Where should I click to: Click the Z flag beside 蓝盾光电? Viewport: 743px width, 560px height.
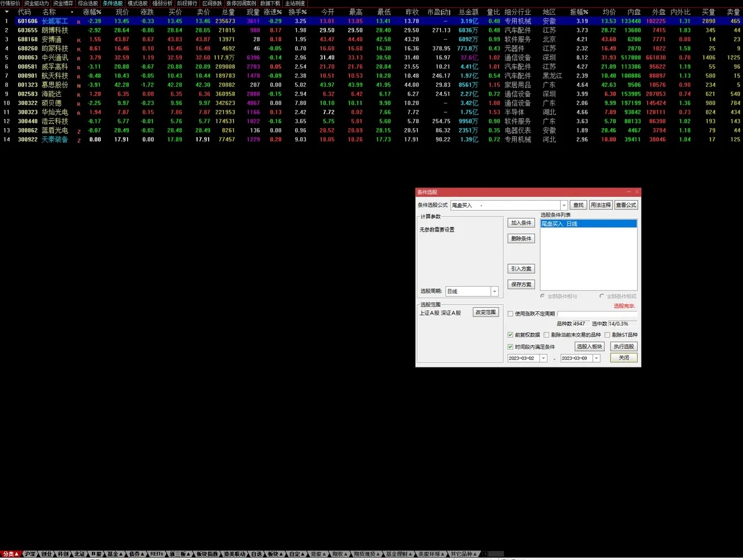pos(79,131)
